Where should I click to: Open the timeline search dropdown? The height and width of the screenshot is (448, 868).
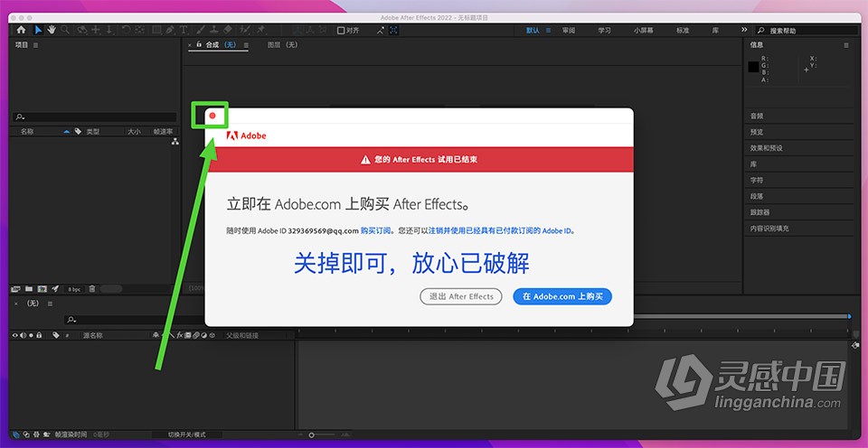71,320
